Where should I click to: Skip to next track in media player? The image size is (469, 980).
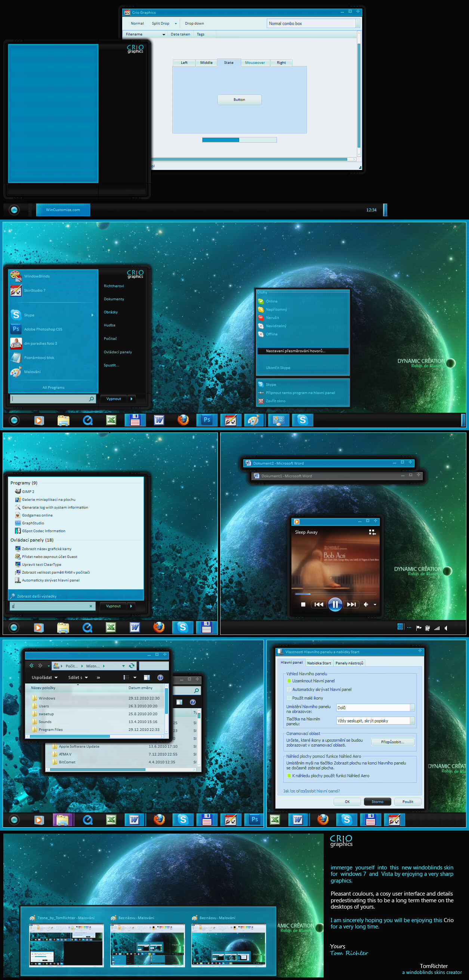point(351,604)
